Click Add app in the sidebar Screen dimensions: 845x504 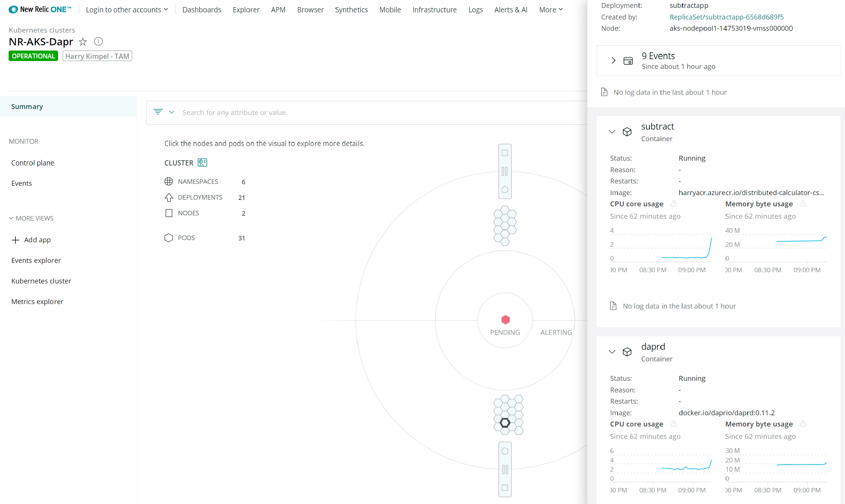click(31, 240)
